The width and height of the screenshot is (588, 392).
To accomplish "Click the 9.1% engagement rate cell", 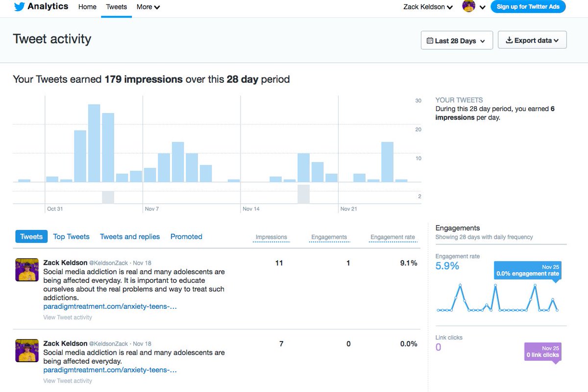I will point(409,263).
